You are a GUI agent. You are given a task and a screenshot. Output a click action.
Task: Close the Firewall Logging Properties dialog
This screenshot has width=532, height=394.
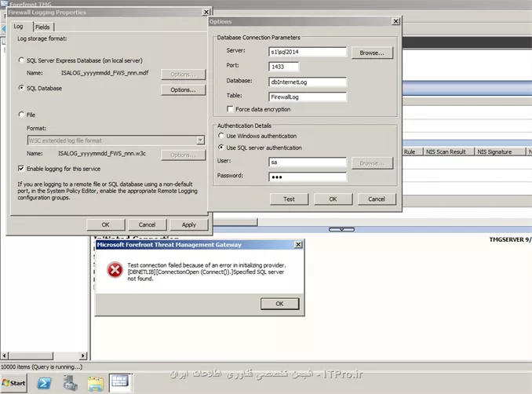pyautogui.click(x=206, y=13)
